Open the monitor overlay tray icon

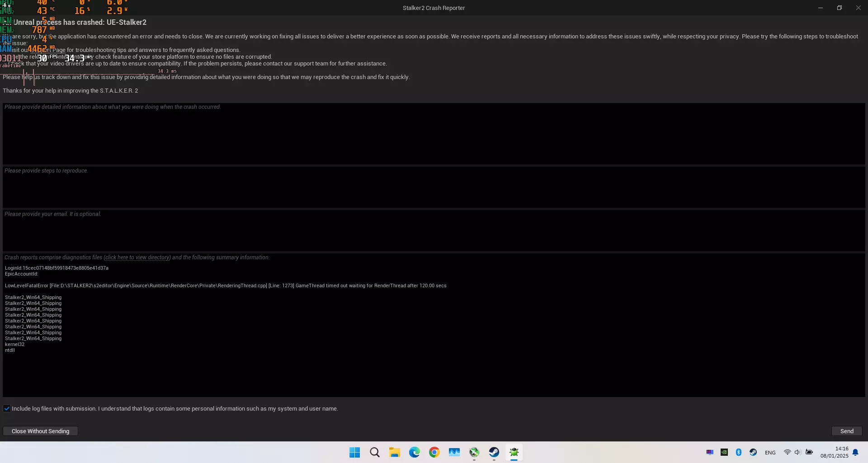click(710, 452)
